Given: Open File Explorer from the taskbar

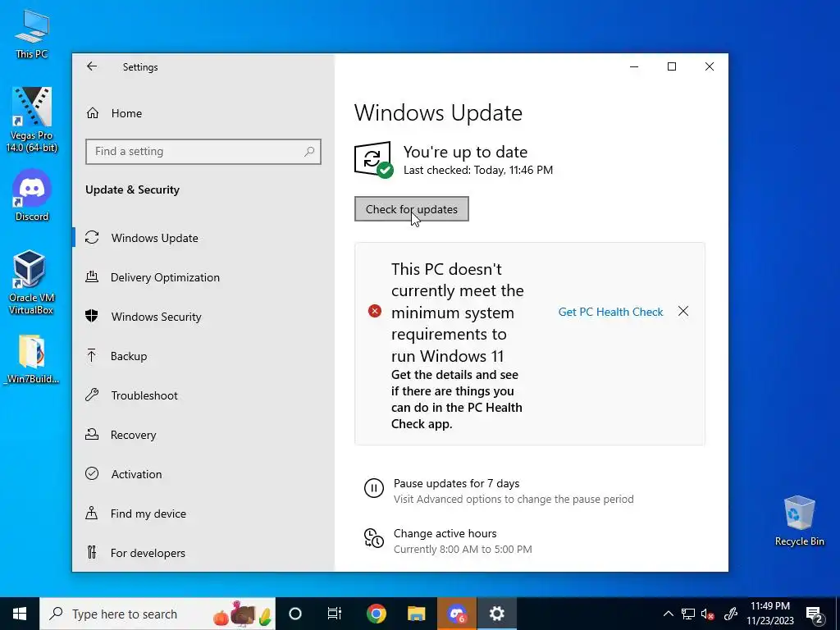Looking at the screenshot, I should click(416, 614).
